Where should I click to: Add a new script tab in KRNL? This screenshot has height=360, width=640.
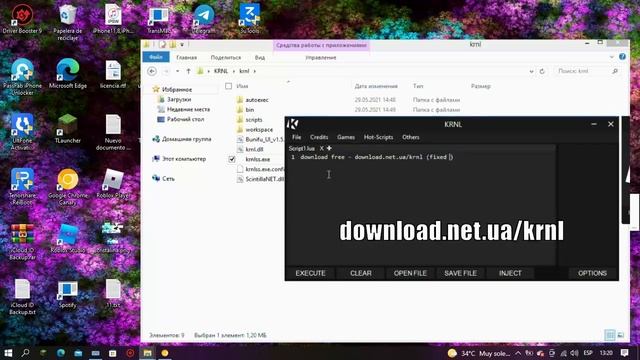[329, 148]
